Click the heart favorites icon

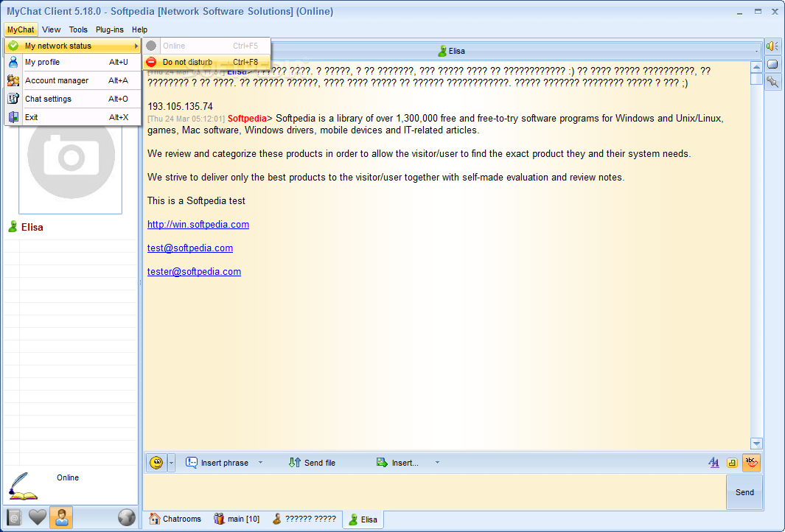38,517
